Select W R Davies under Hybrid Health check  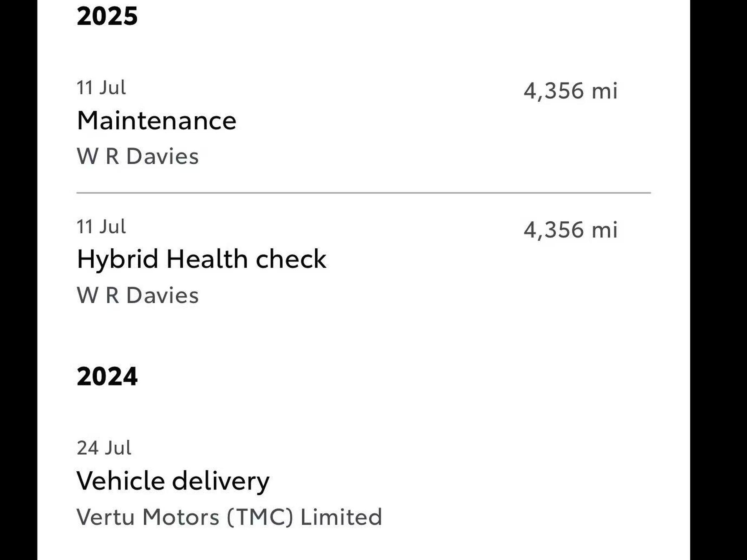pyautogui.click(x=138, y=295)
